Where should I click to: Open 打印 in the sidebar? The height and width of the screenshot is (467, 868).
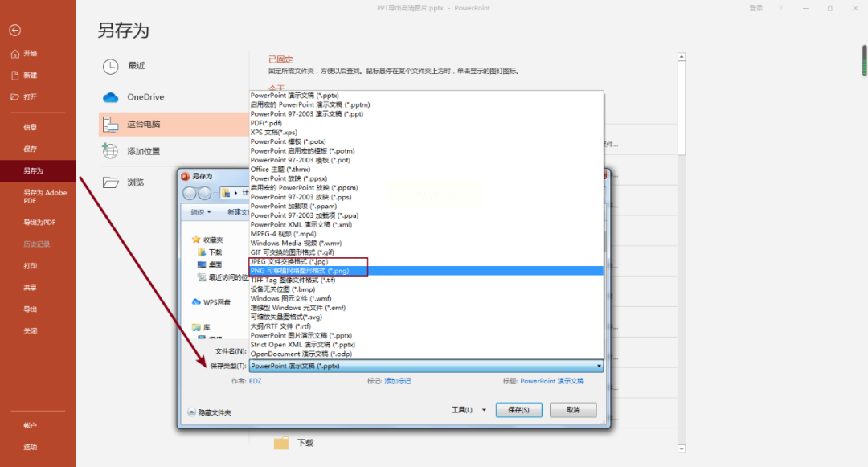[x=31, y=266]
